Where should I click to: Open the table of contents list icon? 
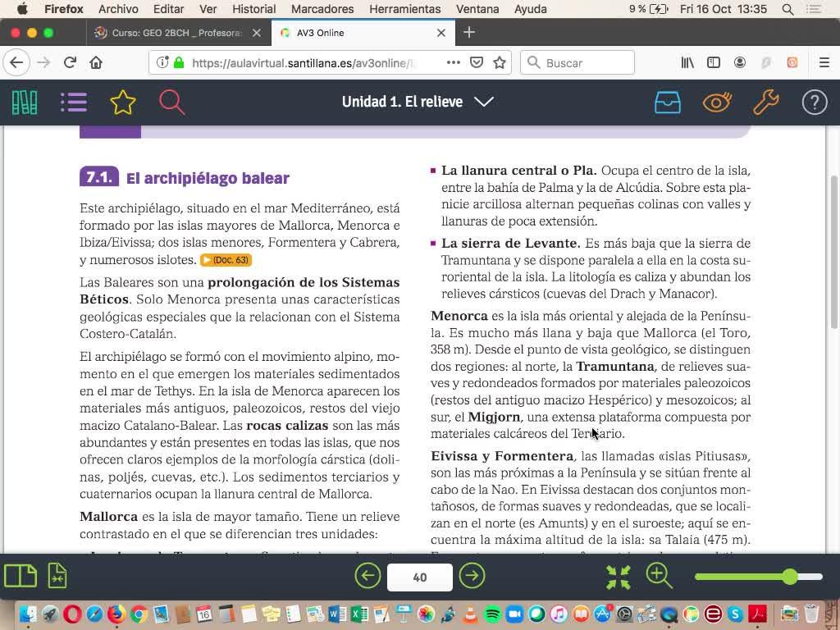[74, 102]
